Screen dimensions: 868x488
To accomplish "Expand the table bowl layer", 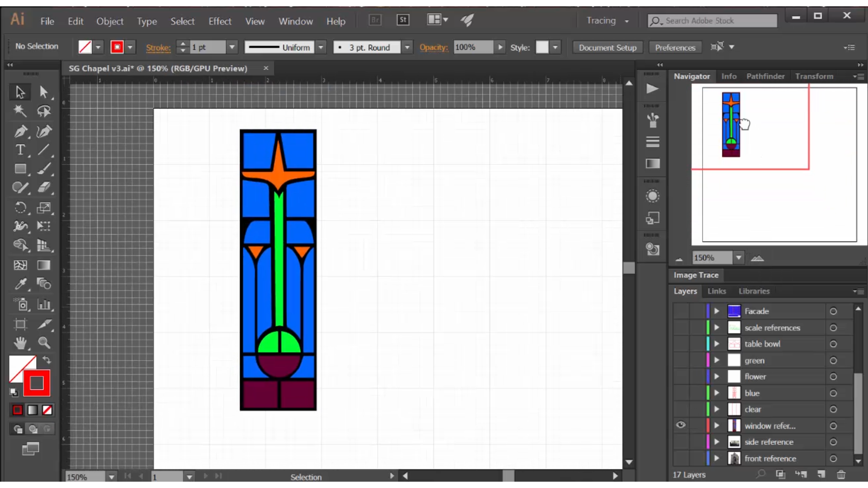I will click(717, 344).
